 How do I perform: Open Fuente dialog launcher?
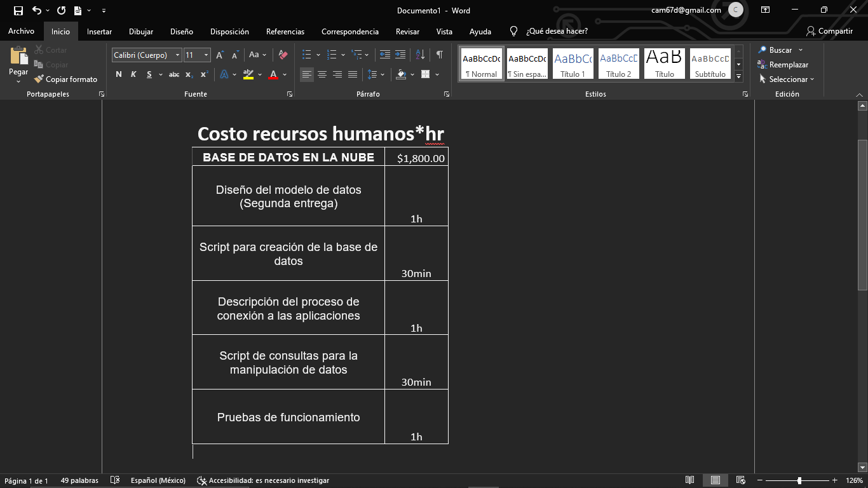tap(290, 94)
